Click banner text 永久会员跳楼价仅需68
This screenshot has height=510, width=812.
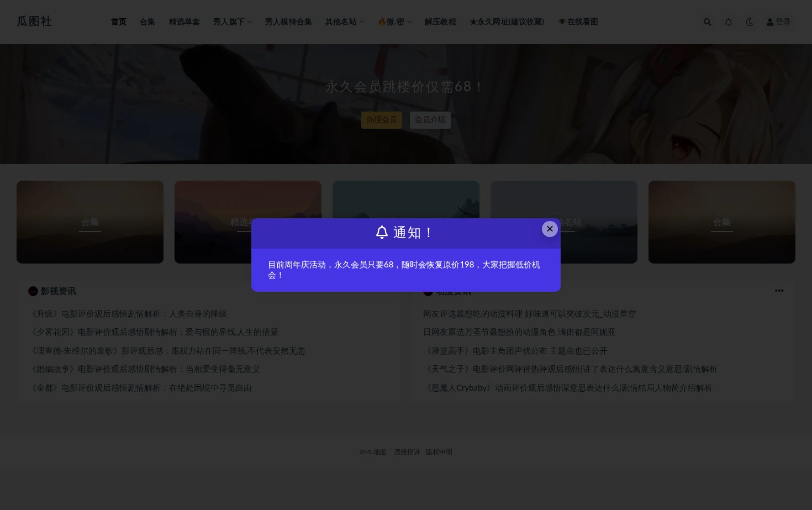405,87
